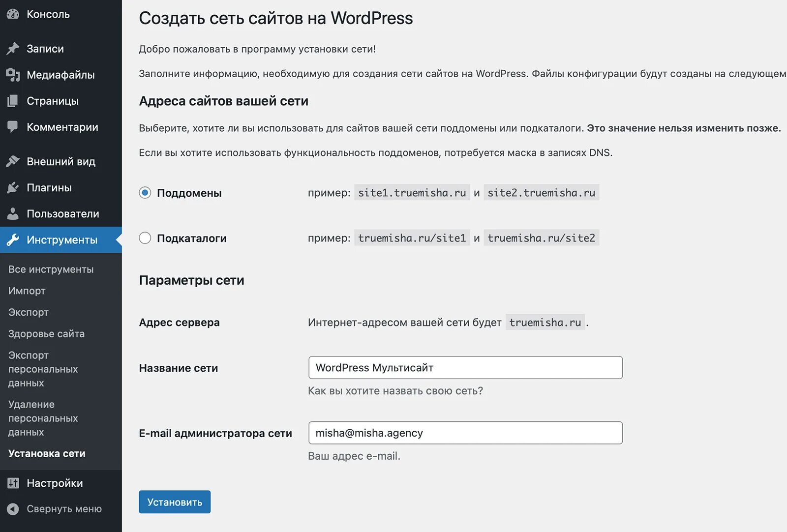The image size is (787, 532).
Task: Open Установка сети submenu item
Action: point(47,454)
